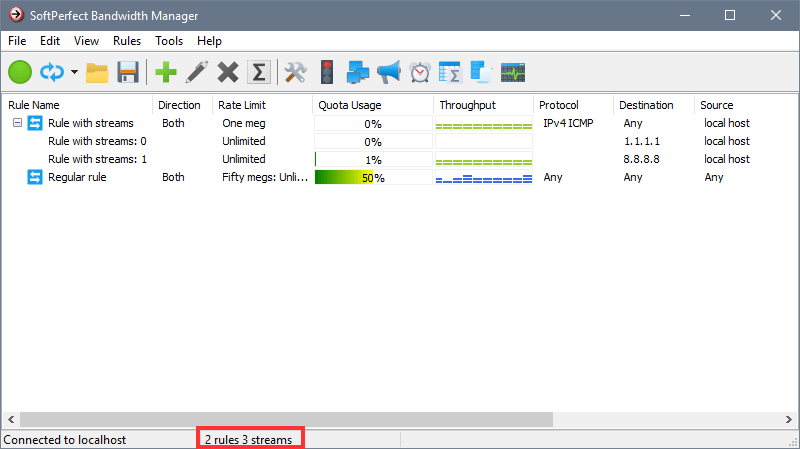Click the 'One meg' rate limit cell
Viewport: 800px width, 449px height.
243,123
